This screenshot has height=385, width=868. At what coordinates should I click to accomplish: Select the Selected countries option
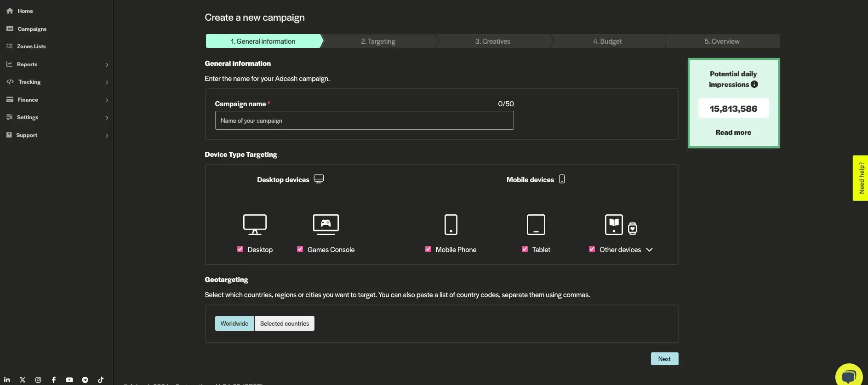point(284,323)
